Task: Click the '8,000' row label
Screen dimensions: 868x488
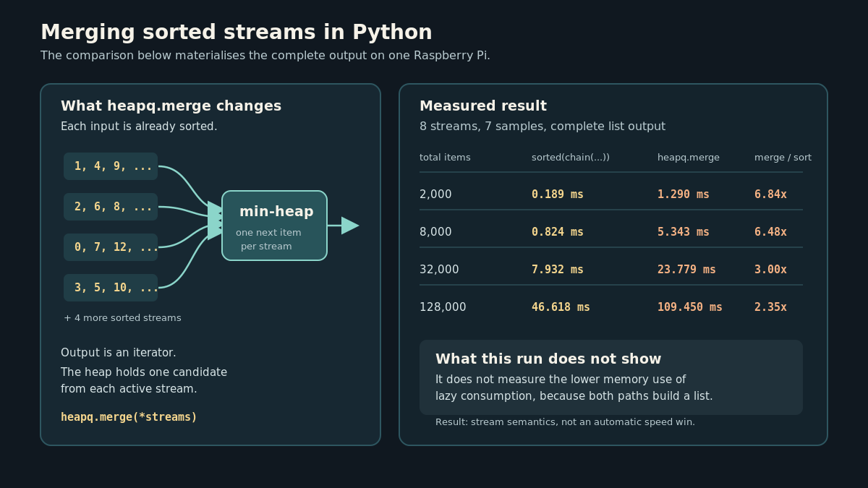Action: 435,232
